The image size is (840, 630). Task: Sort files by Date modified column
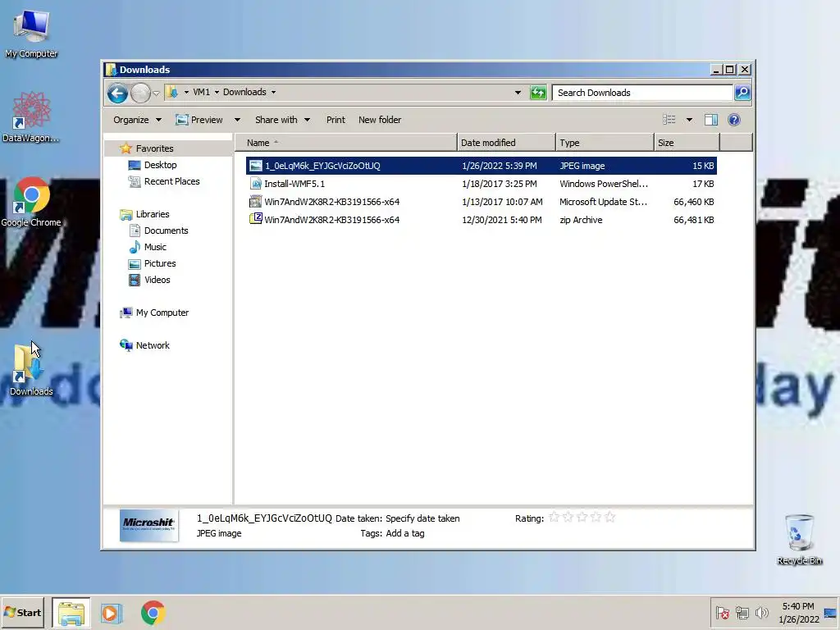tap(506, 143)
